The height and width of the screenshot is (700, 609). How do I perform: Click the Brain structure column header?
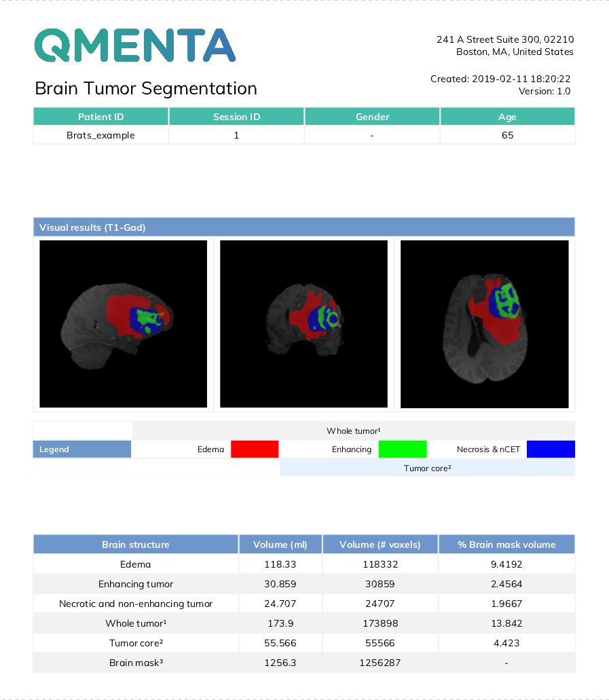point(136,545)
